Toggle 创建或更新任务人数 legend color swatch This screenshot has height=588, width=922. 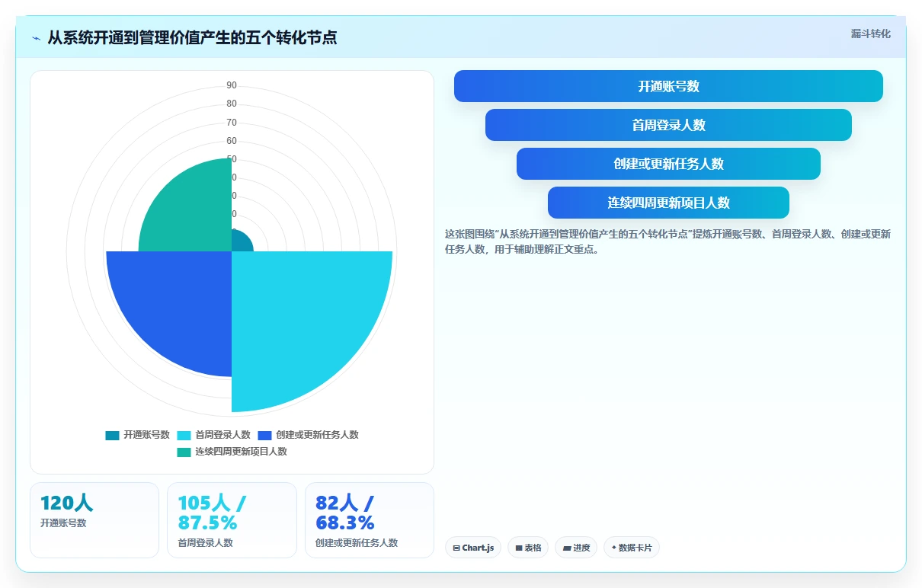pyautogui.click(x=264, y=436)
